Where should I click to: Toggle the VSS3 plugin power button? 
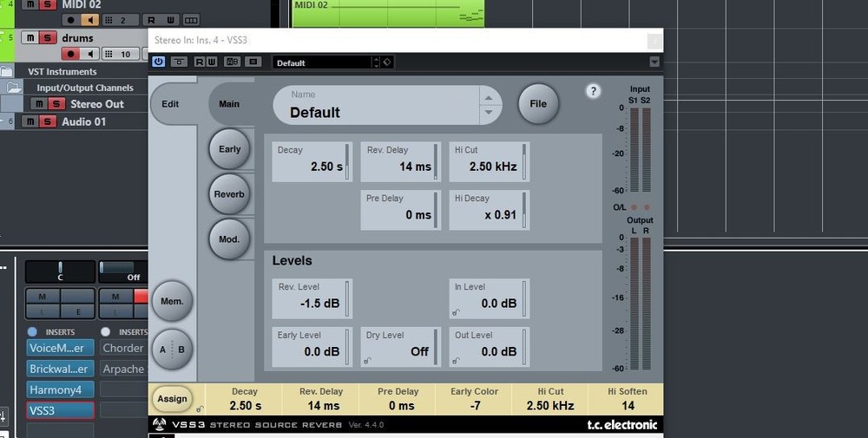[158, 62]
